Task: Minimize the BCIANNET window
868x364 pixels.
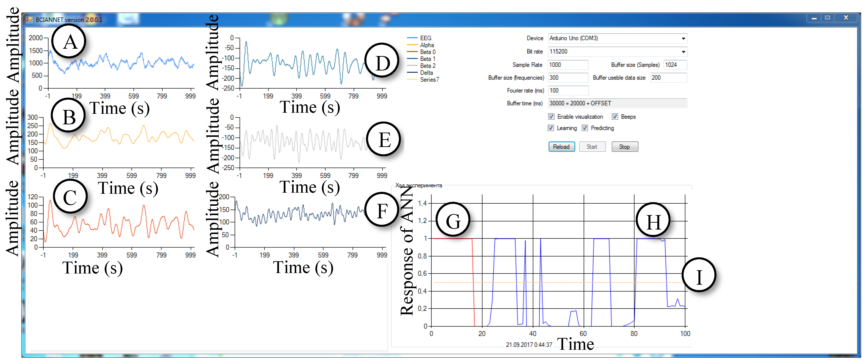Action: tap(814, 18)
